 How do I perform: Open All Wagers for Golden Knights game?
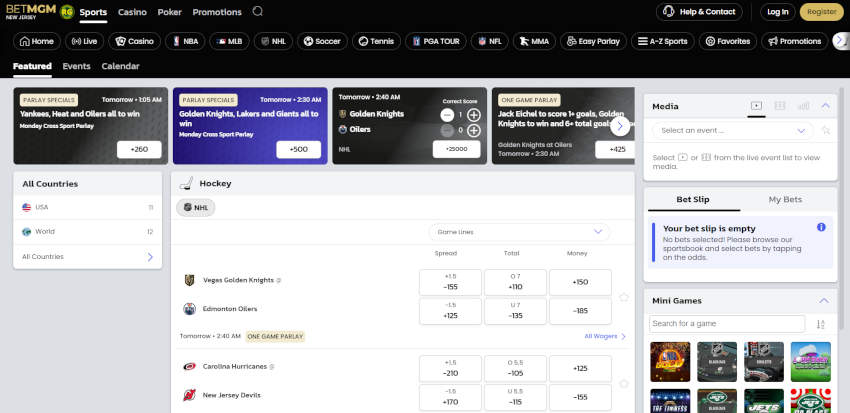(605, 336)
